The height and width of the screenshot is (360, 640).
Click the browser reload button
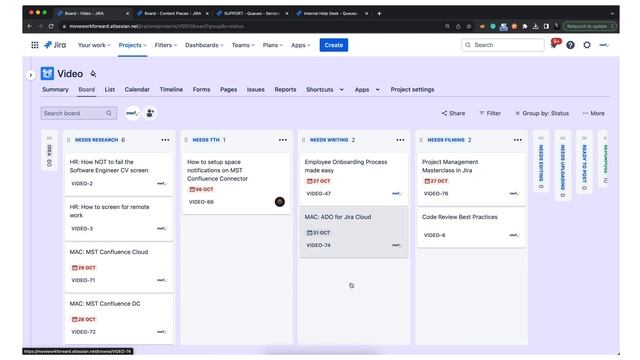coord(51,26)
